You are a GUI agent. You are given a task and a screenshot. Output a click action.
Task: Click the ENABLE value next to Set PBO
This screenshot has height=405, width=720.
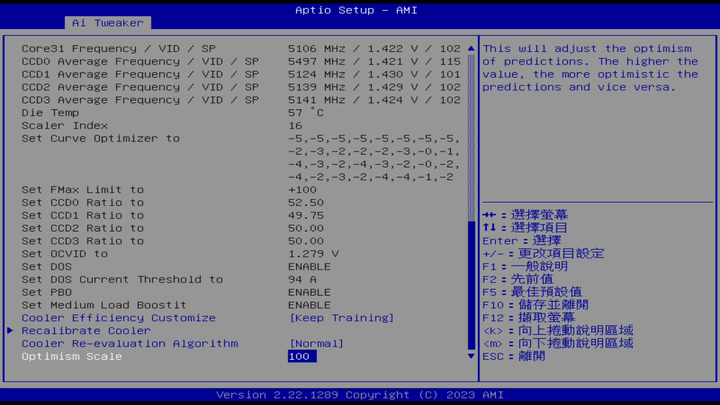point(309,292)
